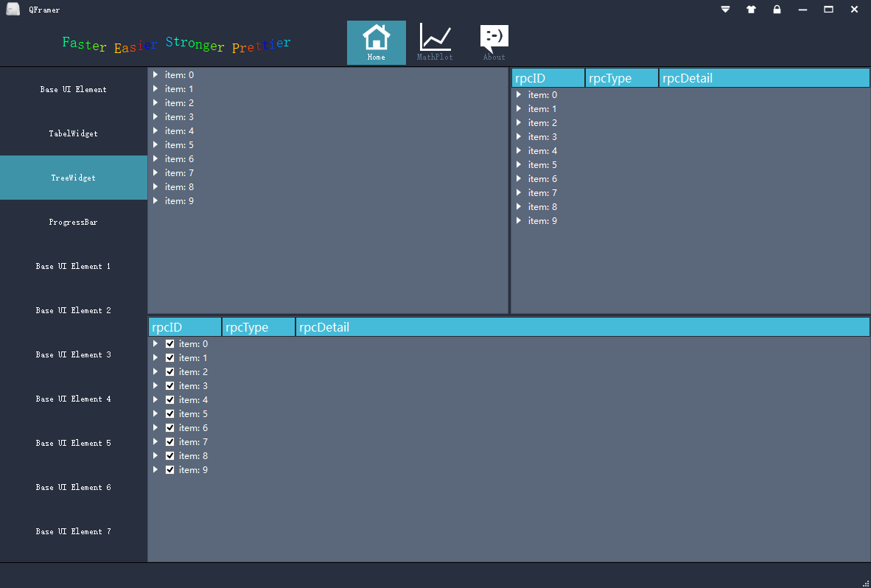Select item: 5 label in top-left tree
This screenshot has width=871, height=588.
point(179,145)
